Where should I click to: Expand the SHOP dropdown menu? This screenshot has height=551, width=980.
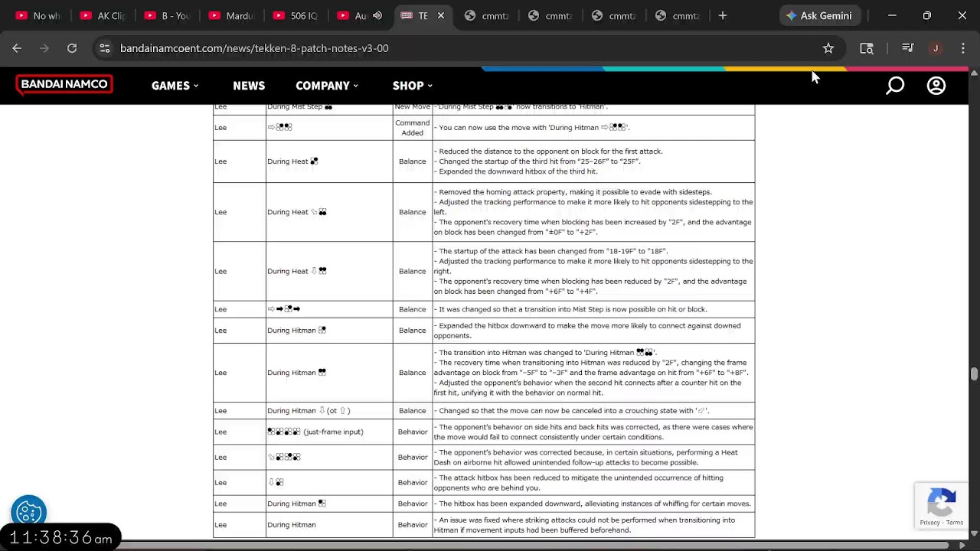tap(413, 86)
